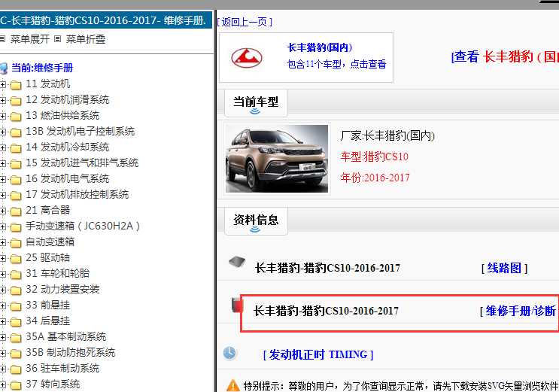Go back via 返回上一页 link
This screenshot has height=392, width=559.
(245, 22)
